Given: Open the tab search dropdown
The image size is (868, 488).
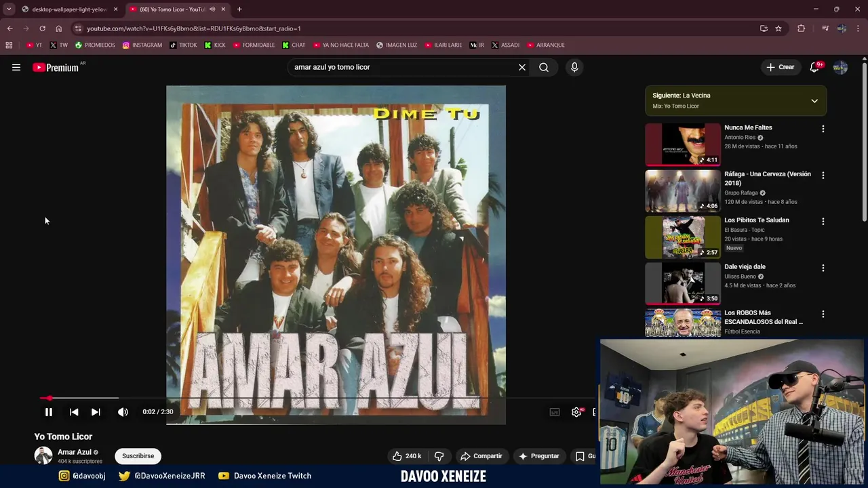Looking at the screenshot, I should [x=9, y=9].
